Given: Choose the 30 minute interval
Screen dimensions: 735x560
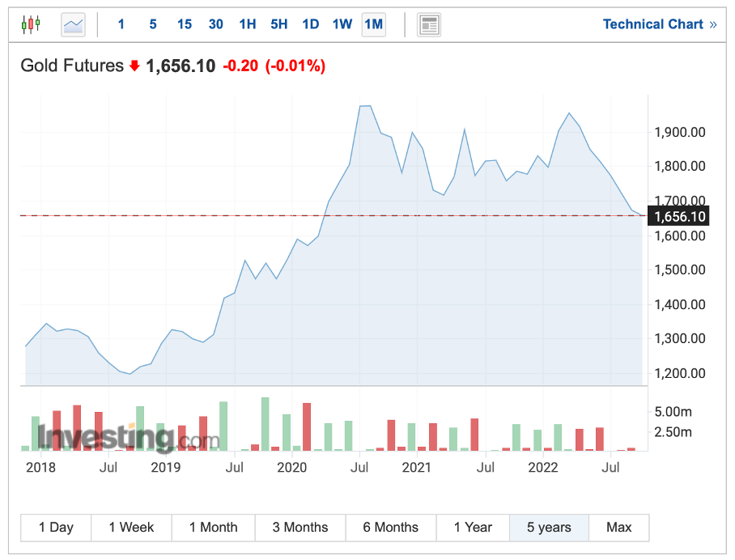Looking at the screenshot, I should [215, 24].
